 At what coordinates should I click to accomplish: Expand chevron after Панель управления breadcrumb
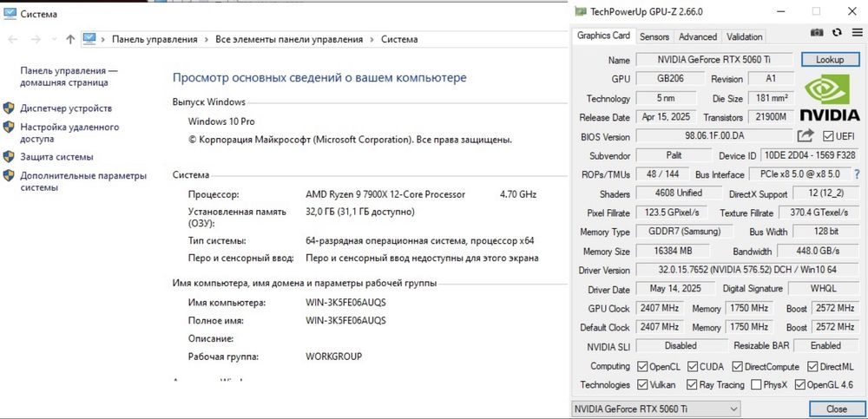pyautogui.click(x=207, y=39)
